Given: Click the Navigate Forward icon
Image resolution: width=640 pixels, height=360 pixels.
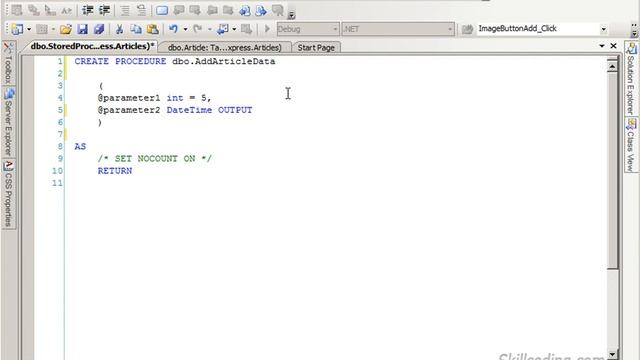Looking at the screenshot, I should [247, 29].
